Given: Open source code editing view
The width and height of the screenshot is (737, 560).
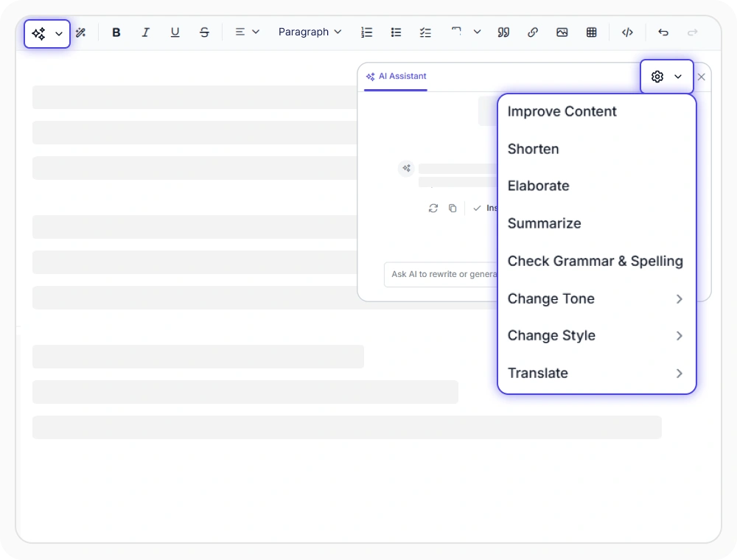Looking at the screenshot, I should [627, 32].
